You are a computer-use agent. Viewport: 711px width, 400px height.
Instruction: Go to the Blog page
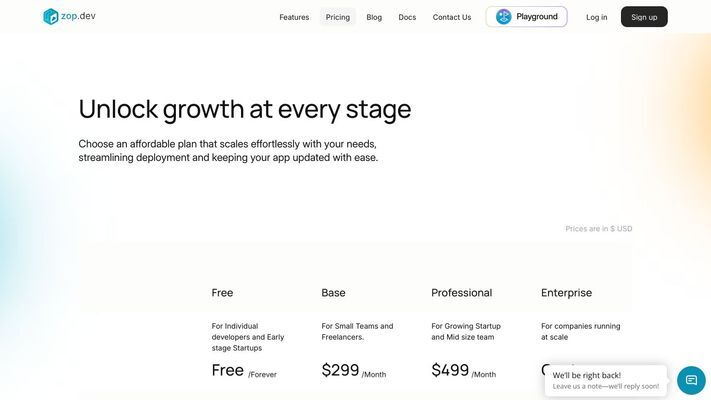tap(374, 17)
